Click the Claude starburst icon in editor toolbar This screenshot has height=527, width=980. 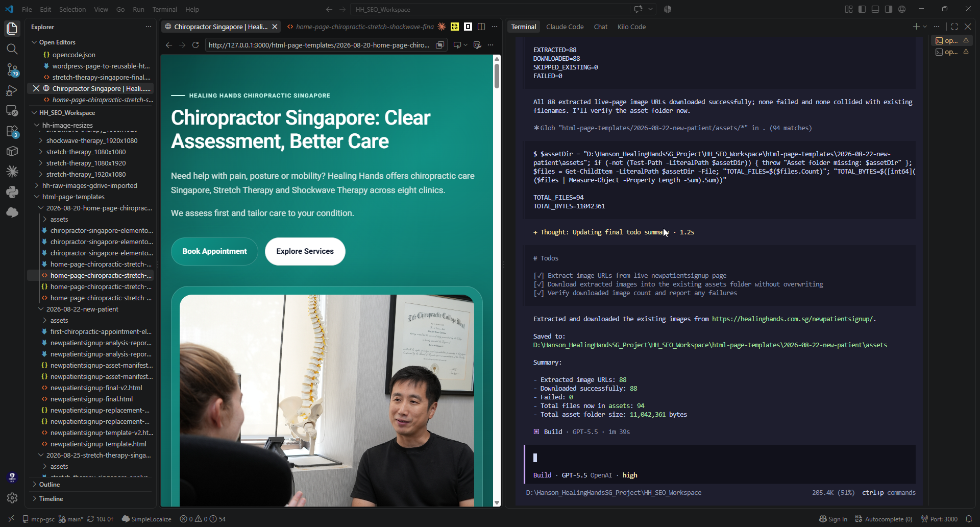[x=442, y=27]
